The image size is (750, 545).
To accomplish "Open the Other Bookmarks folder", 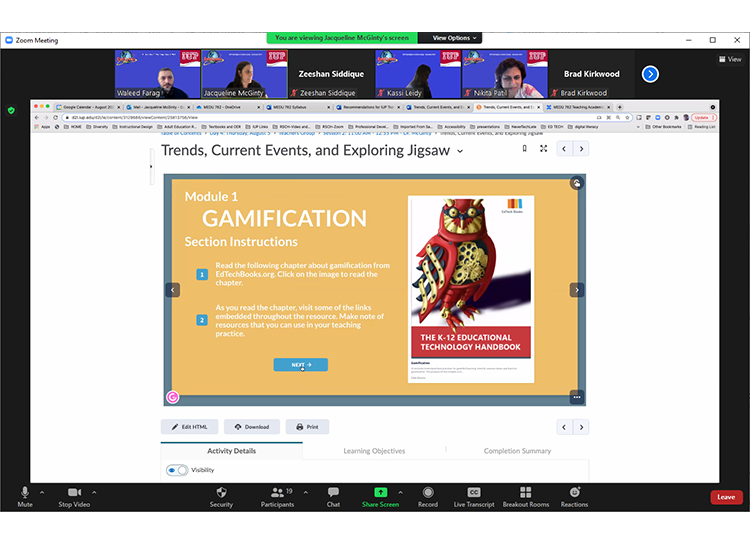I will pos(663,127).
